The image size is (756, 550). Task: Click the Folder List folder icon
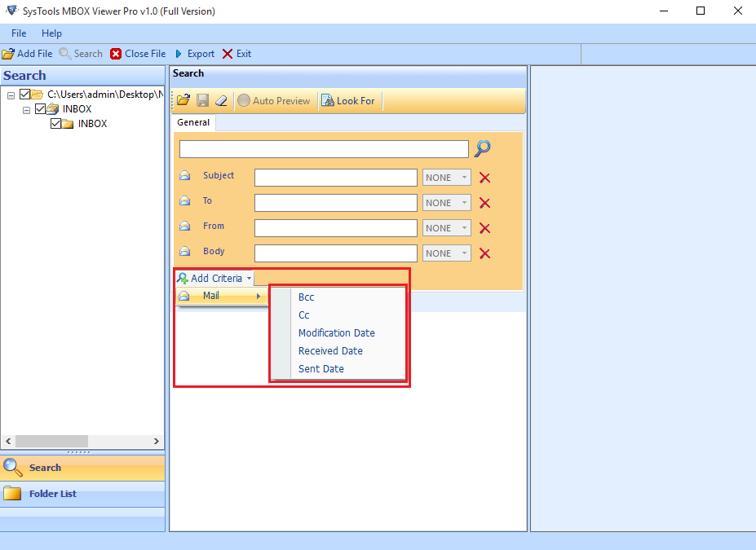(x=12, y=493)
